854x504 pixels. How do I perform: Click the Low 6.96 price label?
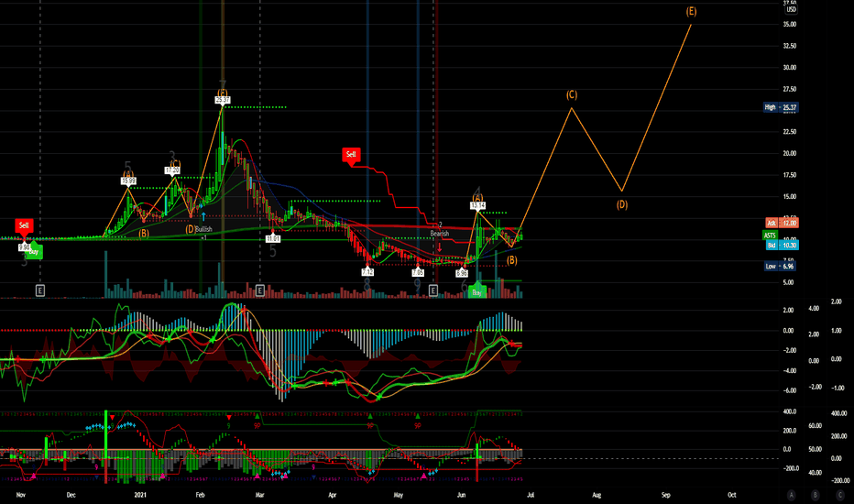[780, 266]
